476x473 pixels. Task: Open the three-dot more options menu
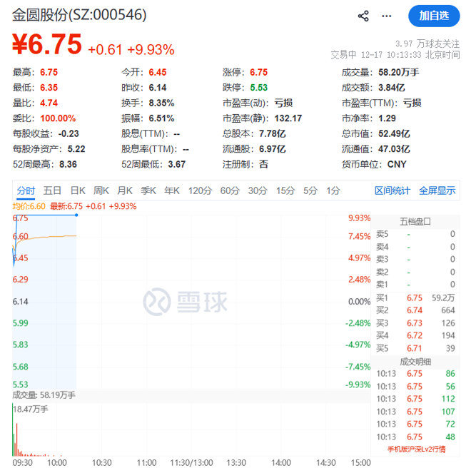[x=386, y=16]
